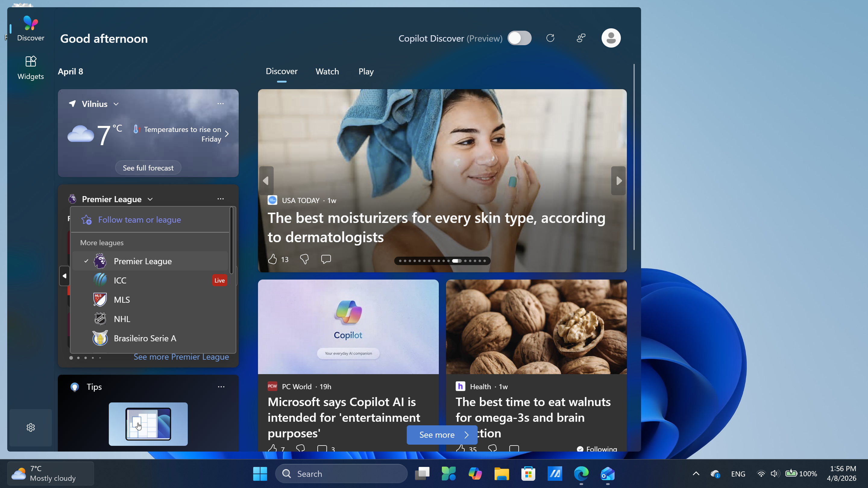Switch to the Play tab
Viewport: 868px width, 488px height.
tap(366, 71)
